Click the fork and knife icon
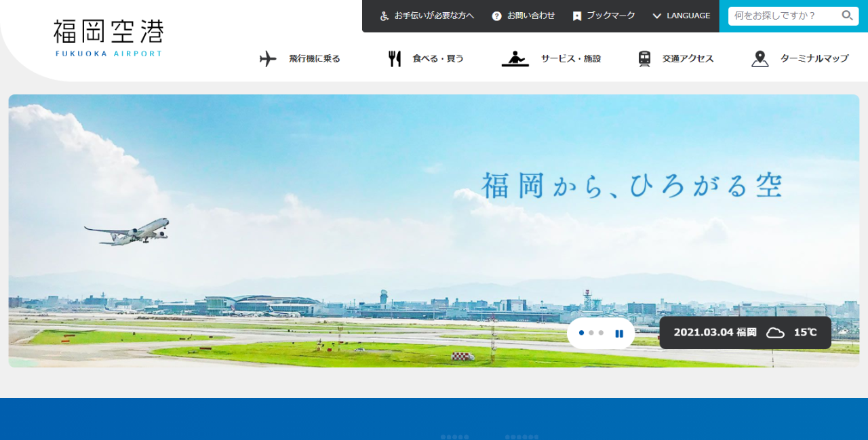868x440 pixels. (395, 59)
